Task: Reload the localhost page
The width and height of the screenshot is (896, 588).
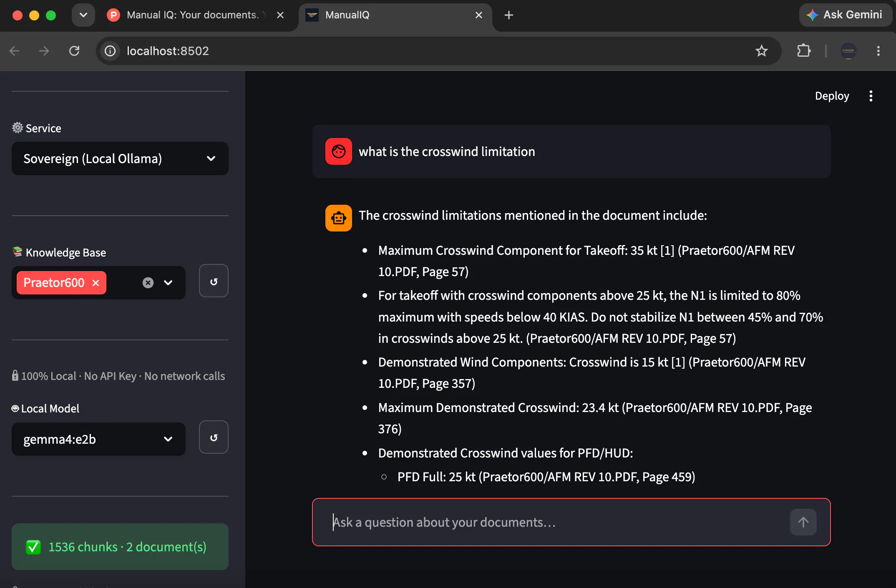Action: (x=74, y=51)
